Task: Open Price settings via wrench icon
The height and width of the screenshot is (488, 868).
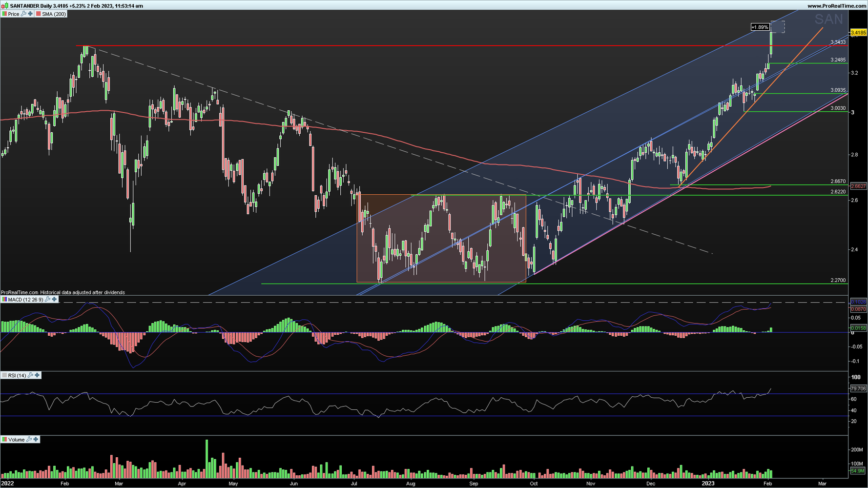Action: (23, 14)
